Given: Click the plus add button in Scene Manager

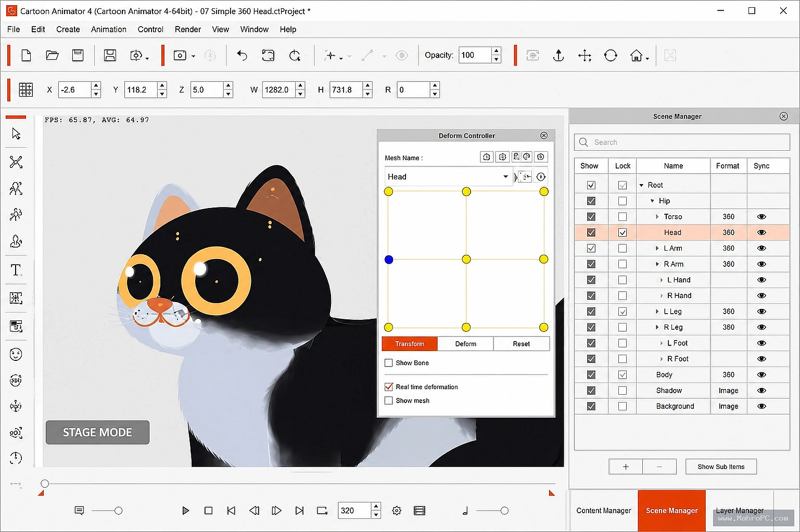Looking at the screenshot, I should coord(626,466).
